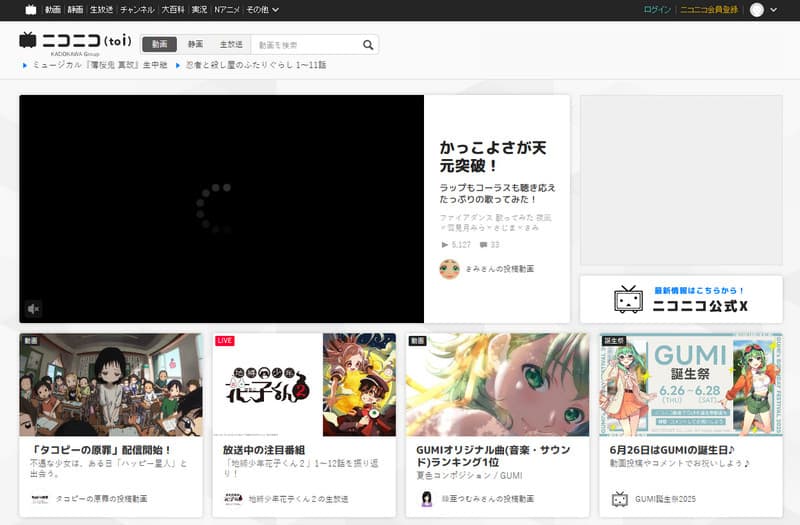Click the blank advertisement box on the right
The width and height of the screenshot is (800, 525).
pyautogui.click(x=681, y=180)
